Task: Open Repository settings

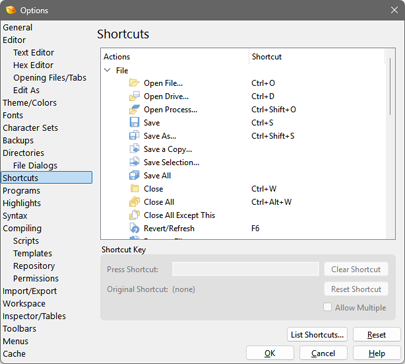Action: coord(34,266)
